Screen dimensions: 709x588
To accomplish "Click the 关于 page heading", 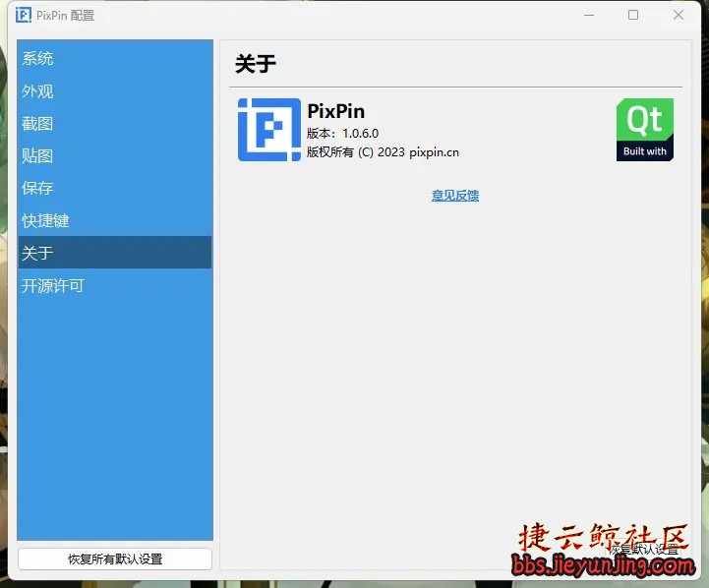I will click(256, 63).
